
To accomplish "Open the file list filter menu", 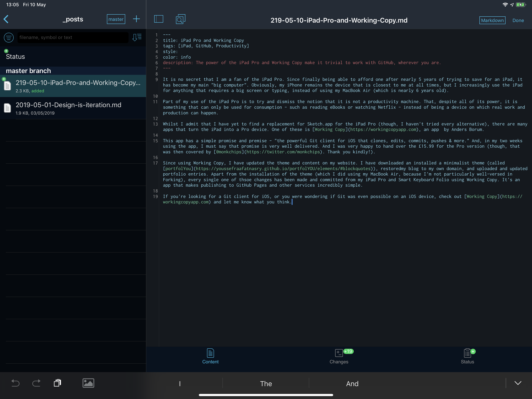I will [x=9, y=37].
